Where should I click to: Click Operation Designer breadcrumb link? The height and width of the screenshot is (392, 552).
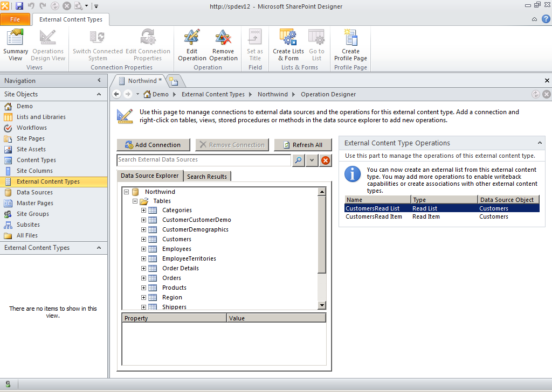[328, 94]
